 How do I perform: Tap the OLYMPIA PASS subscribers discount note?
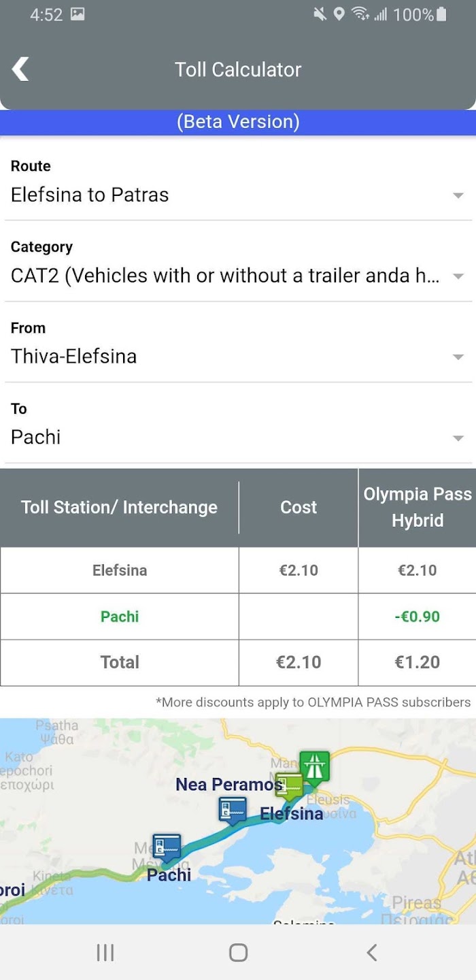click(x=313, y=702)
